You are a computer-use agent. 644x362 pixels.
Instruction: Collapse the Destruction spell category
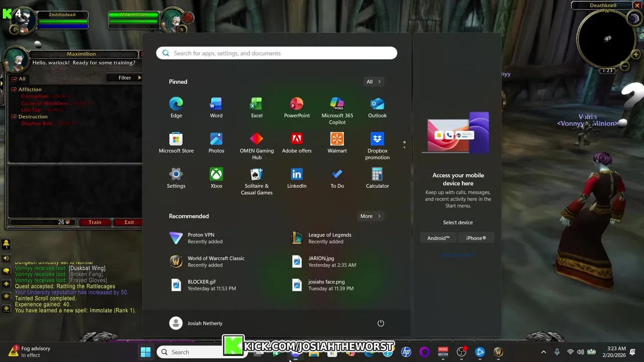pyautogui.click(x=14, y=117)
